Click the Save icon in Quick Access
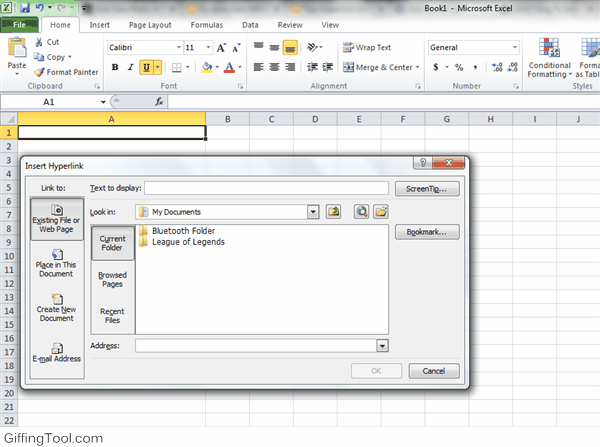The height and width of the screenshot is (447, 600). coord(24,7)
